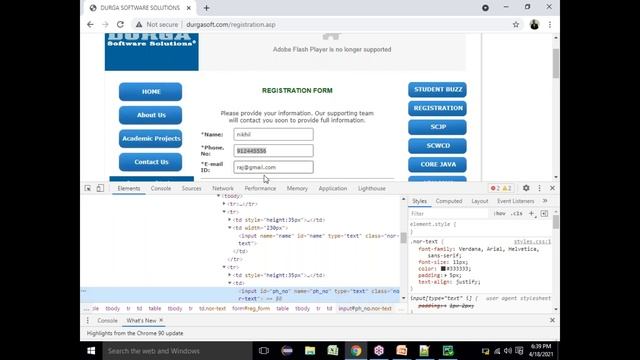Open the Application tab
This screenshot has width=640, height=360.
pyautogui.click(x=333, y=188)
